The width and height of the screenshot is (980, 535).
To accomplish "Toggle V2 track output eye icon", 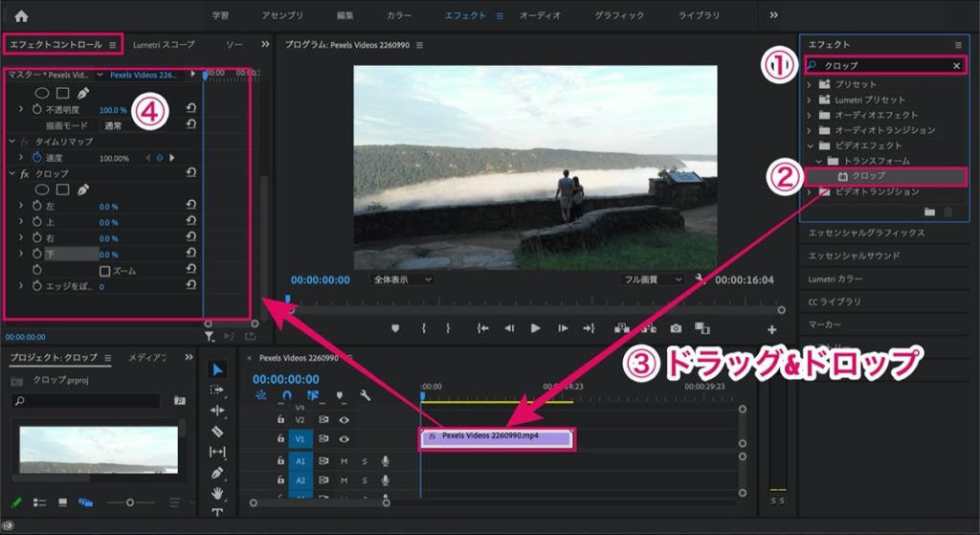I will (344, 420).
